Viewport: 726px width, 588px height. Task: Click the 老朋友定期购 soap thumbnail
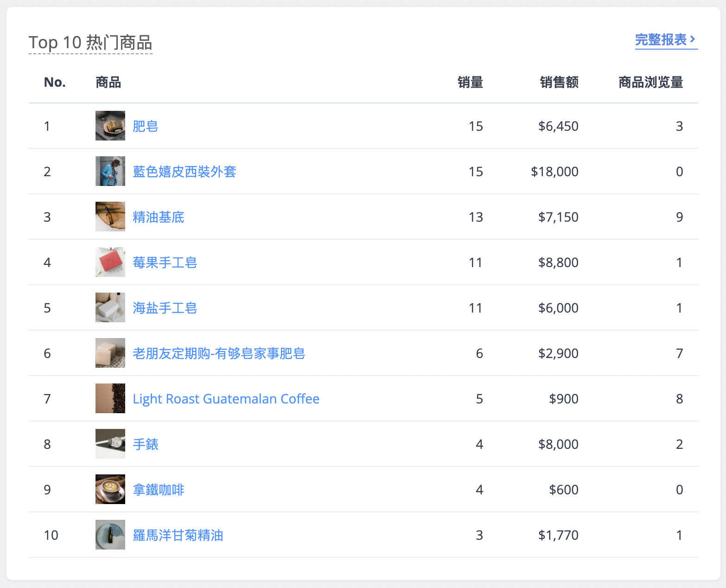[110, 353]
